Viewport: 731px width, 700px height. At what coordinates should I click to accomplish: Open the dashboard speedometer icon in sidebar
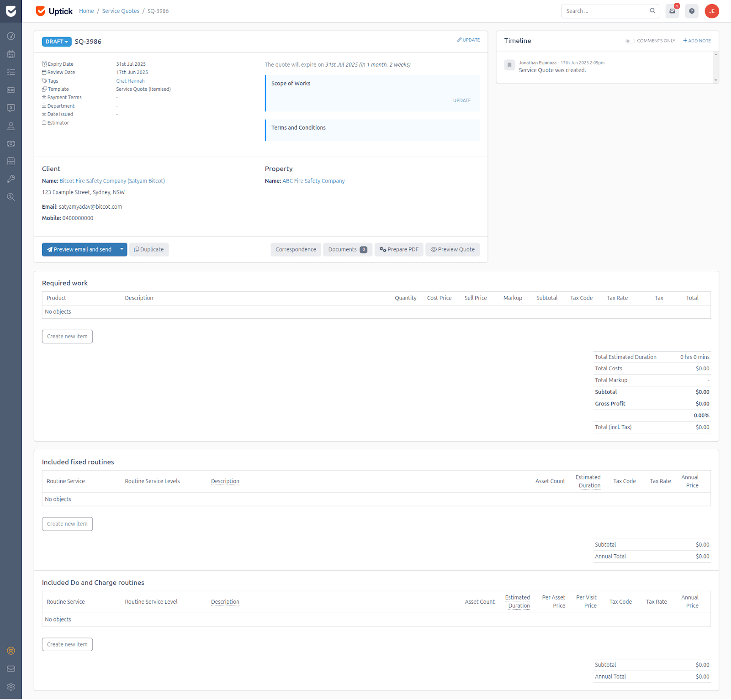(11, 36)
